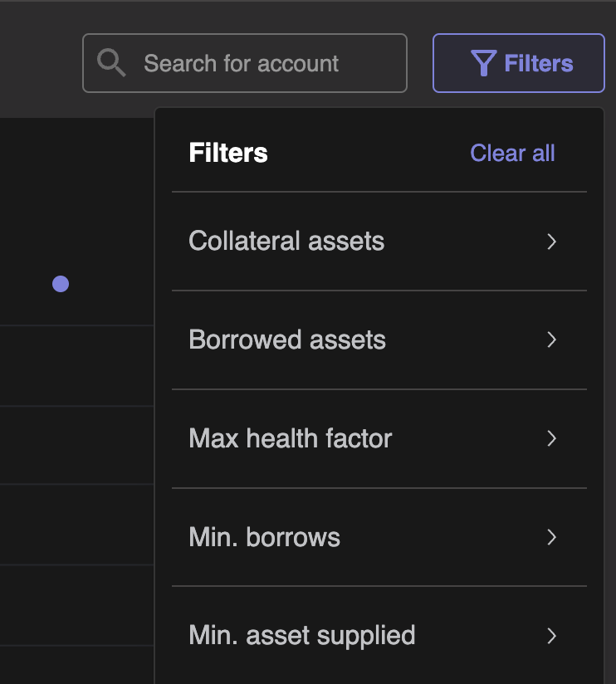Screen dimensions: 616x684
Task: Open the Min. asset supplied filter
Action: pyautogui.click(x=302, y=636)
